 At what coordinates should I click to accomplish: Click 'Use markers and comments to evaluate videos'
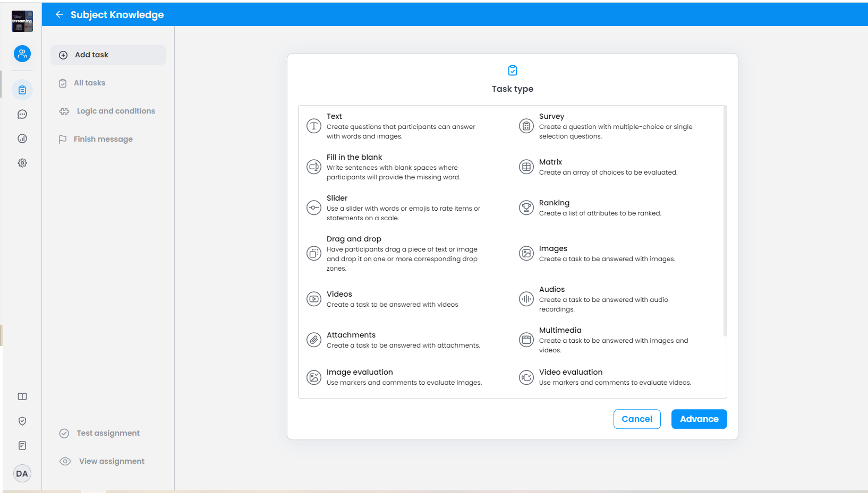click(x=615, y=383)
